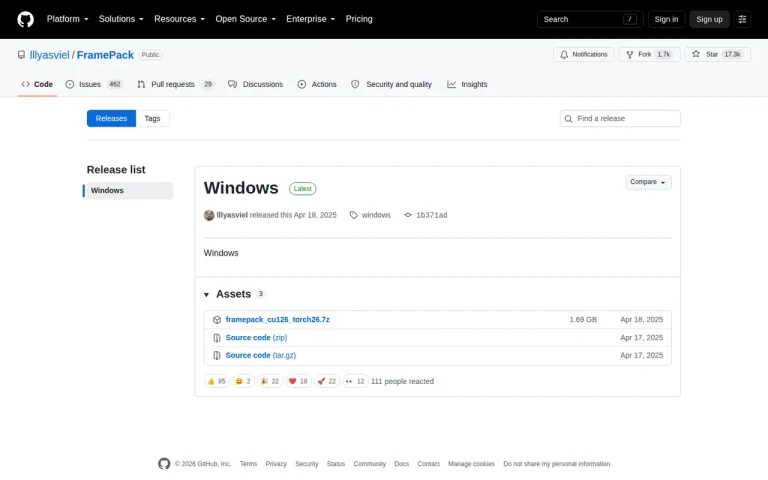
Task: Open the footer Docs link
Action: [402, 464]
